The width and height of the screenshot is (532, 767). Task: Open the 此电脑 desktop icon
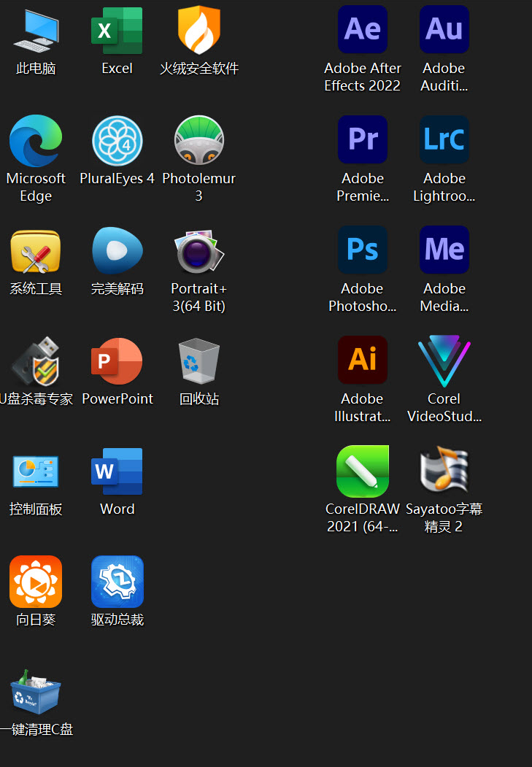tap(36, 31)
